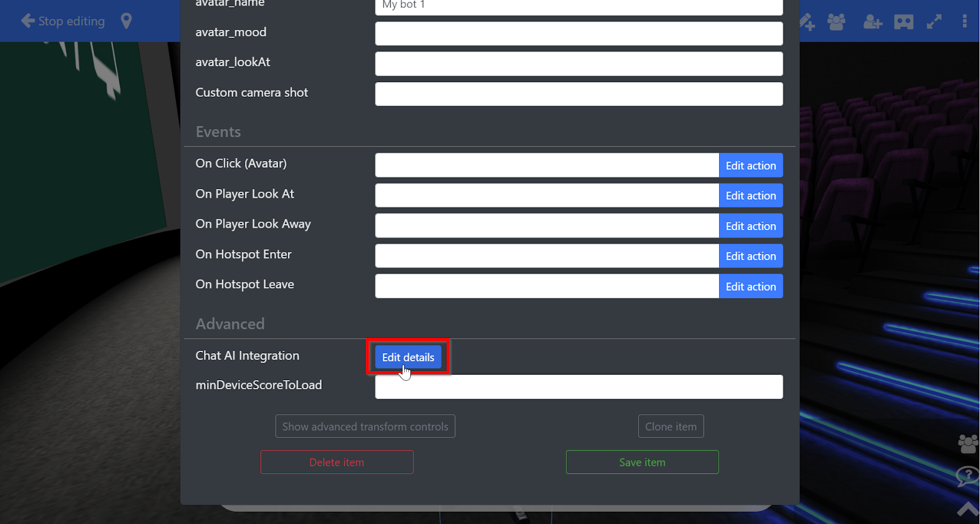The height and width of the screenshot is (524, 980).
Task: Click the avatar_mood label
Action: pyautogui.click(x=231, y=32)
